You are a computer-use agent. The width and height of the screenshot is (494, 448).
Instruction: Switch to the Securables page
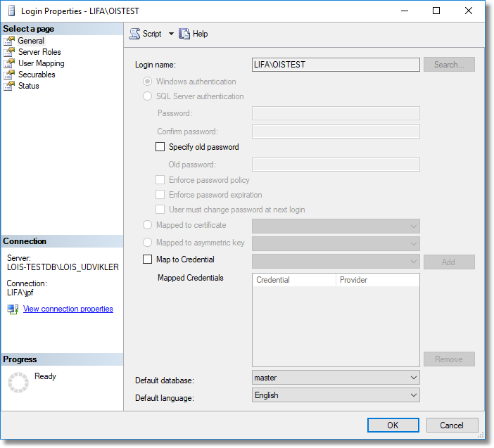[37, 75]
